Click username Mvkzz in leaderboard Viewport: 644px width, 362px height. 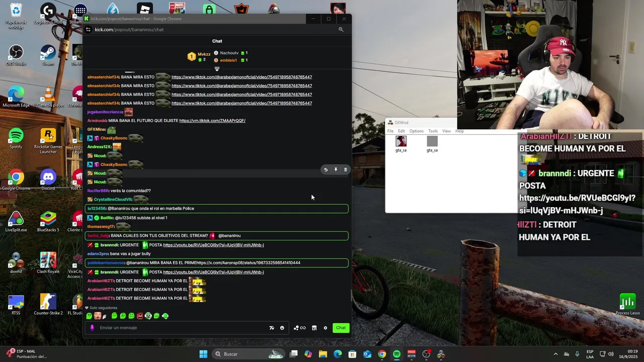click(x=204, y=54)
